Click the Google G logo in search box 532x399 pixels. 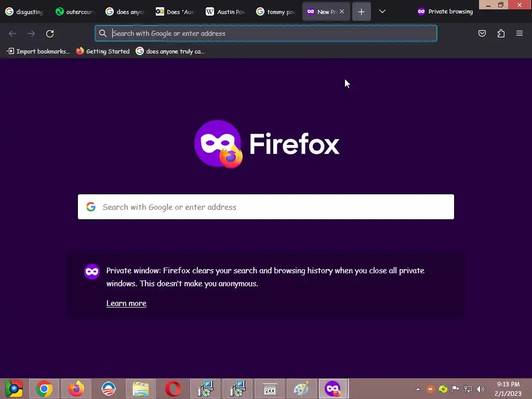click(90, 207)
